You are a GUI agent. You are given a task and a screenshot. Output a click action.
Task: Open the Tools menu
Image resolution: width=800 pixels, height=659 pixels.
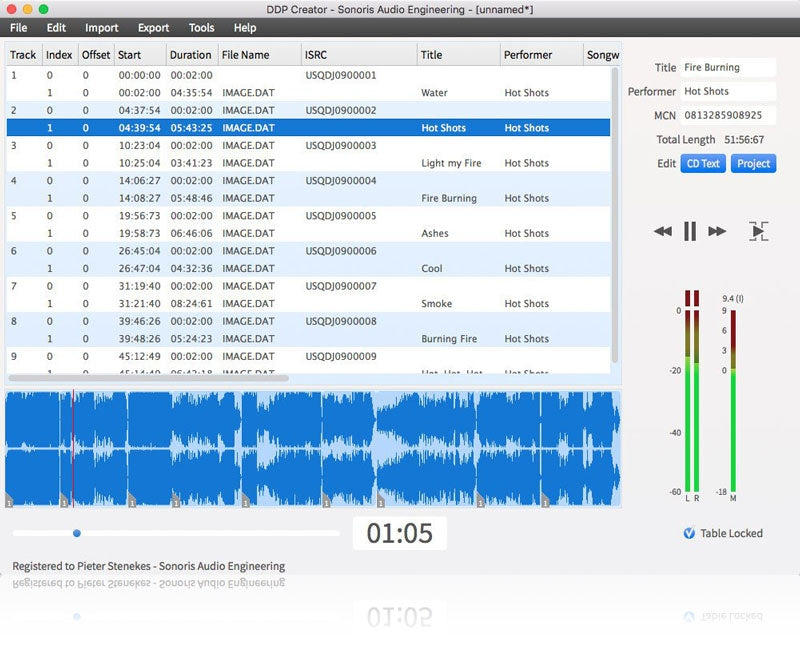click(x=202, y=28)
